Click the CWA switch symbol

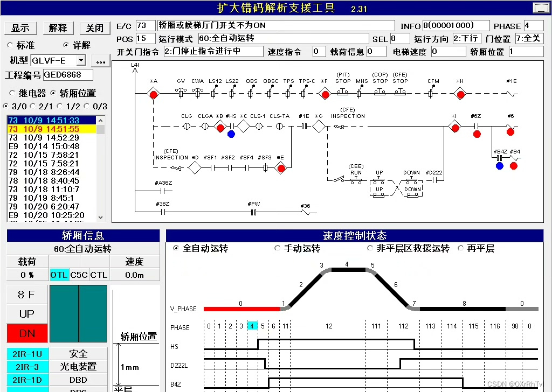click(197, 93)
